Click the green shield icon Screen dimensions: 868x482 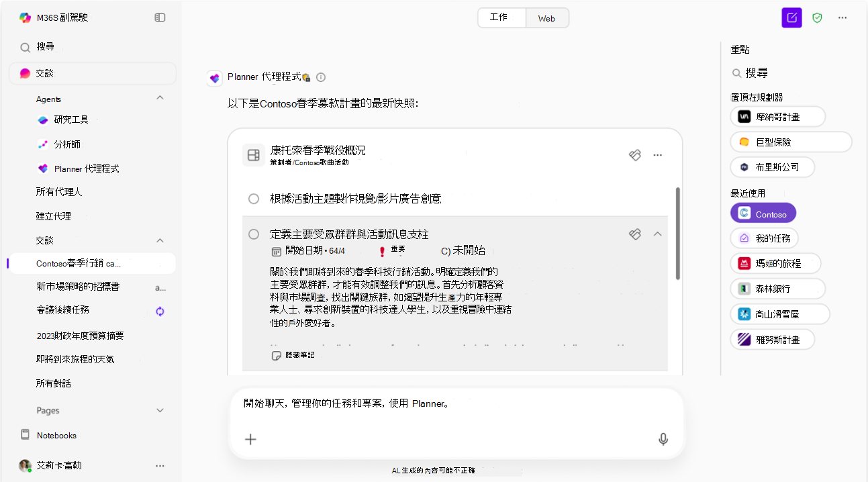click(x=817, y=18)
